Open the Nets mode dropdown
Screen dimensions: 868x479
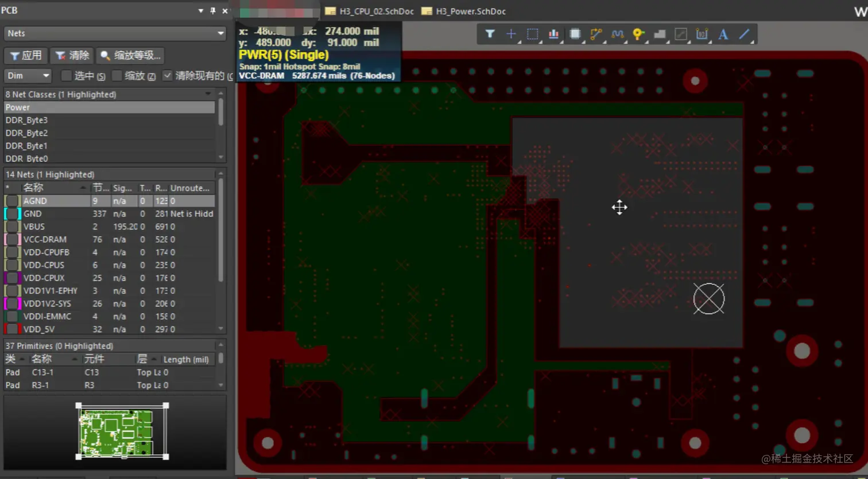[115, 33]
